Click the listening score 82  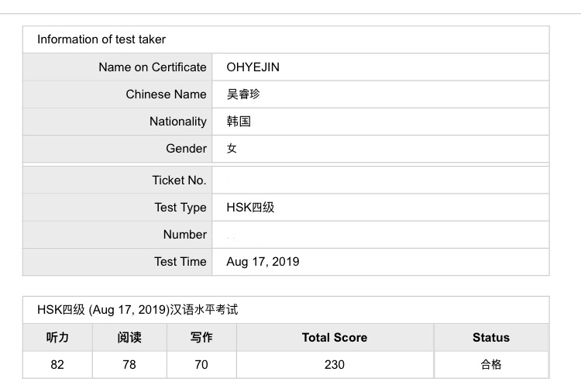pyautogui.click(x=57, y=365)
